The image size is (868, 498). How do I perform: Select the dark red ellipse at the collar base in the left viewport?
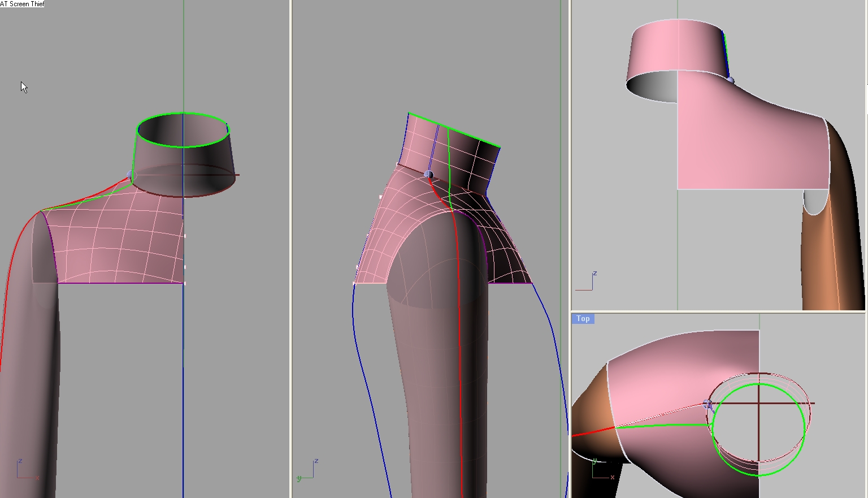pos(184,181)
